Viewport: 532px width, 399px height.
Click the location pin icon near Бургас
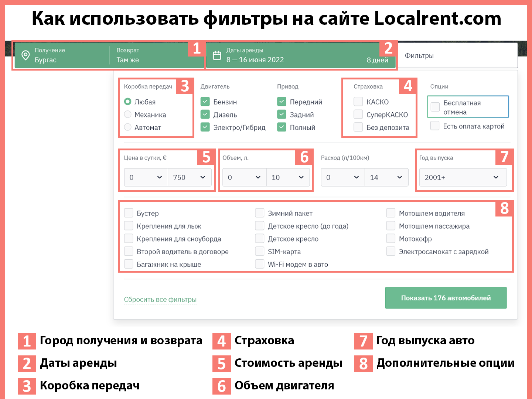tap(25, 55)
